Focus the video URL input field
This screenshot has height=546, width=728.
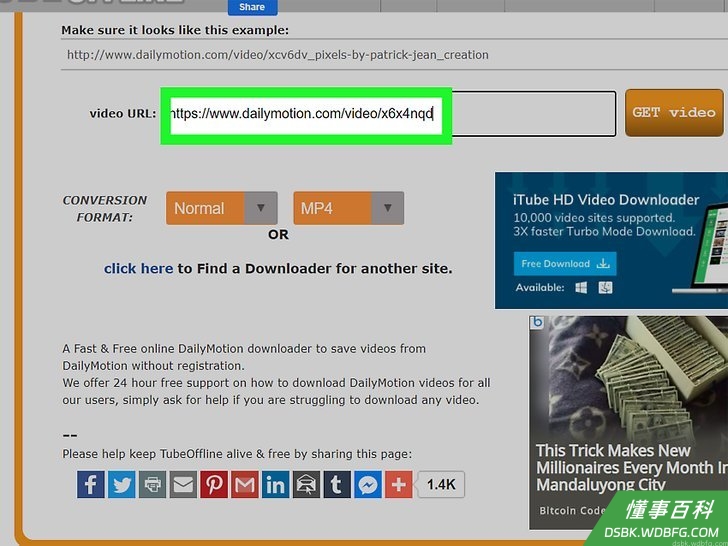click(x=388, y=114)
